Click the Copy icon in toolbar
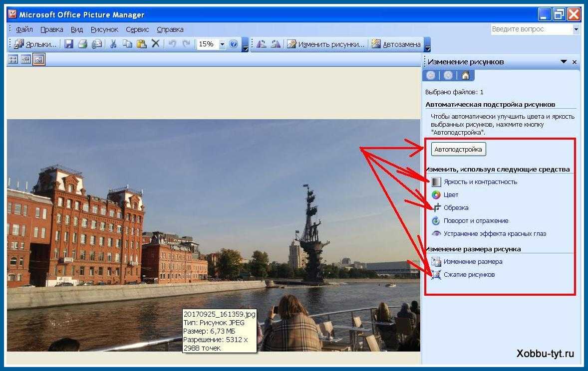The image size is (588, 371). click(x=127, y=44)
